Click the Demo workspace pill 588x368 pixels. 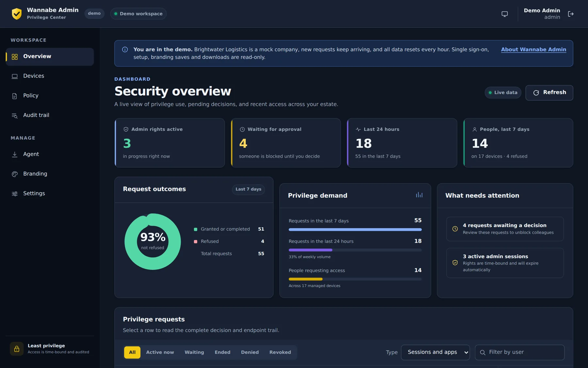pos(139,13)
